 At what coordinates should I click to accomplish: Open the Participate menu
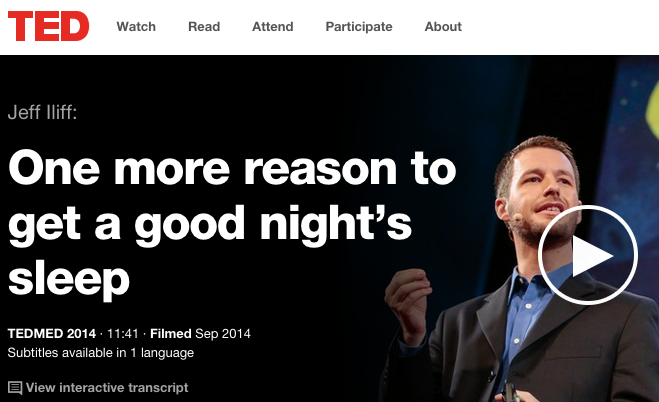(x=359, y=26)
